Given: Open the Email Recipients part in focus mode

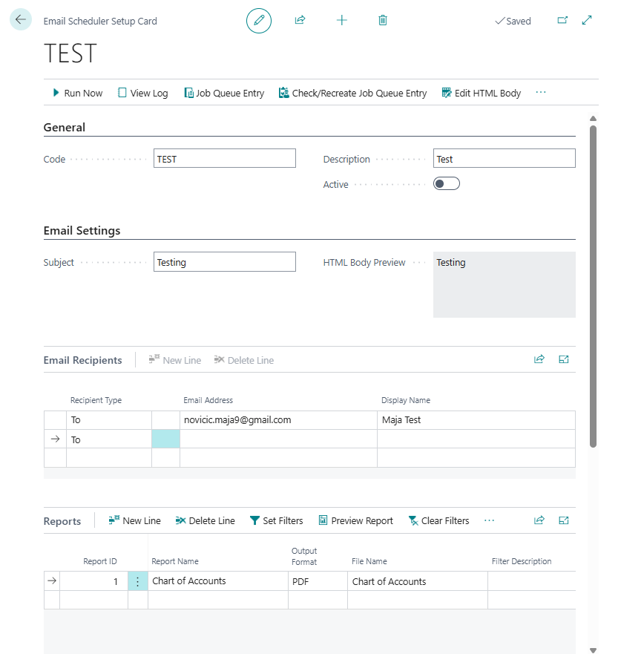Looking at the screenshot, I should point(564,359).
